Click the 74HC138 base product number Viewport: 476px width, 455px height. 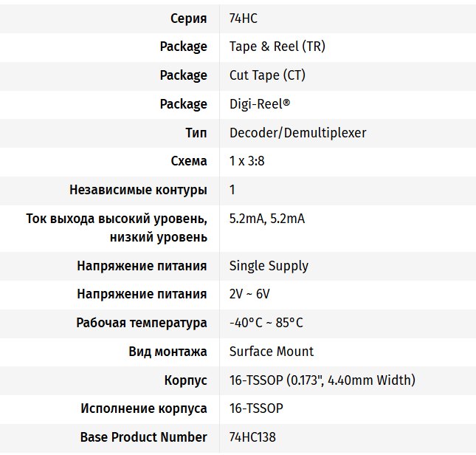[x=252, y=437]
